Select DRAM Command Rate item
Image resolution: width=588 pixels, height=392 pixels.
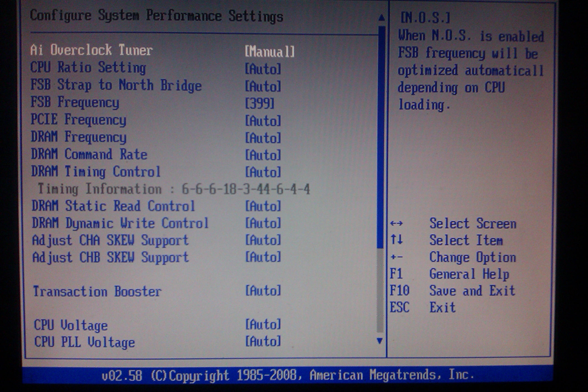[89, 154]
